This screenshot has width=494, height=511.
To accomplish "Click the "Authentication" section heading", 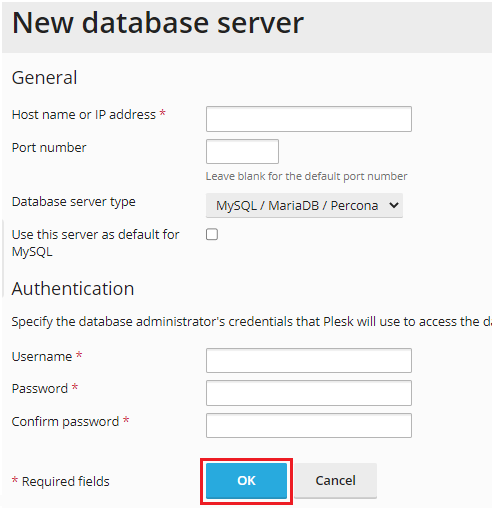I will pos(73,288).
